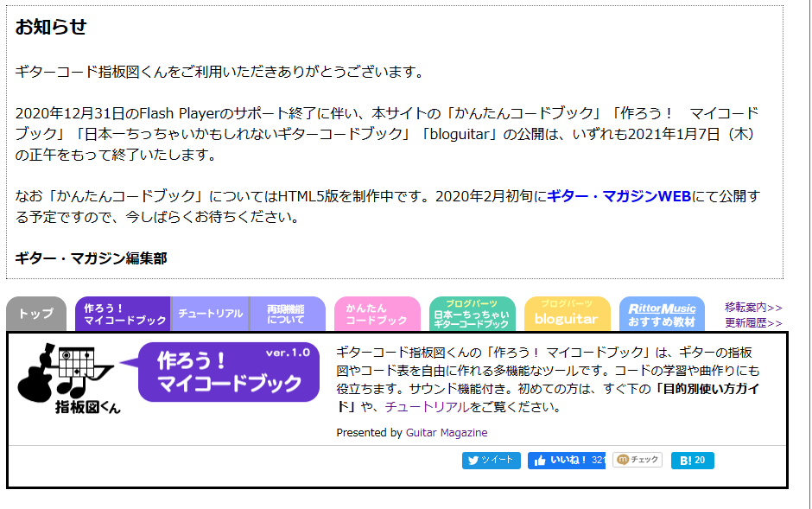Click the Facebook いいね！ button
Image resolution: width=812 pixels, height=509 pixels.
coord(567,461)
